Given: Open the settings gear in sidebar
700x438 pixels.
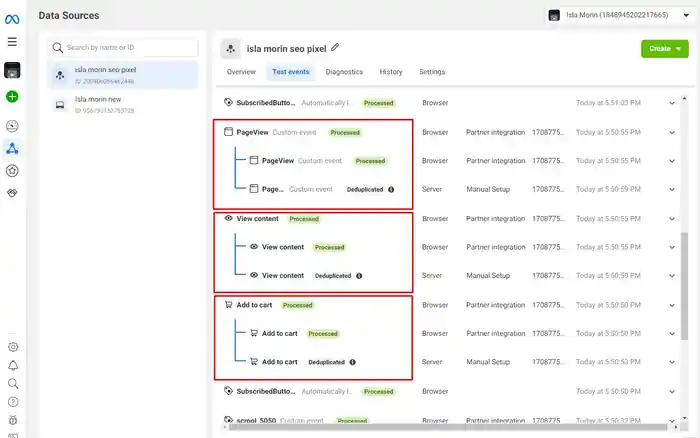Looking at the screenshot, I should (x=13, y=347).
